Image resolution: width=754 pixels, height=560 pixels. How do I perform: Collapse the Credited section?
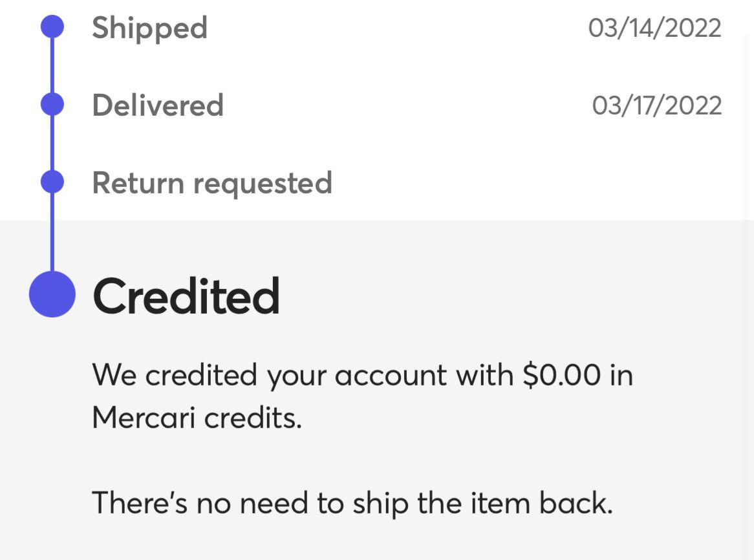tap(186, 296)
